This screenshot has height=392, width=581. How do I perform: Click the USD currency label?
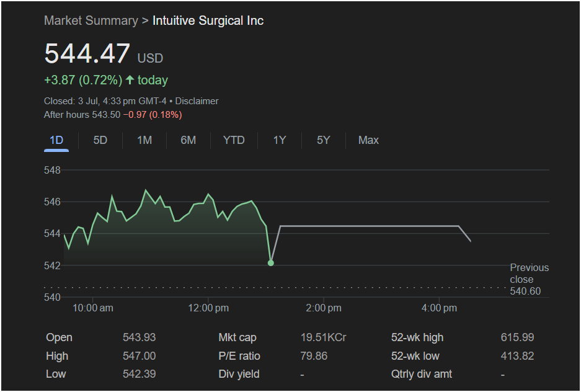coord(150,58)
